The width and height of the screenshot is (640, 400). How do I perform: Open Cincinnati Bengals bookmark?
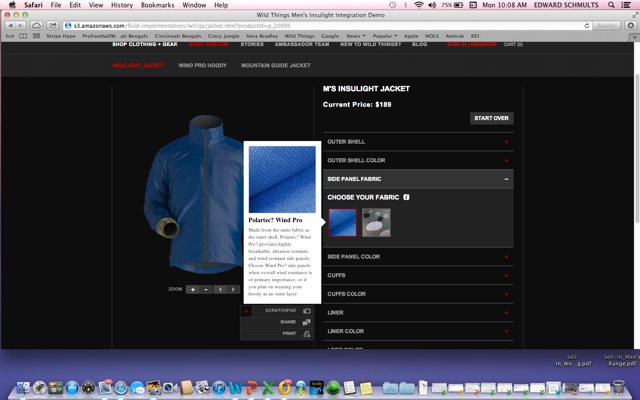coord(178,36)
